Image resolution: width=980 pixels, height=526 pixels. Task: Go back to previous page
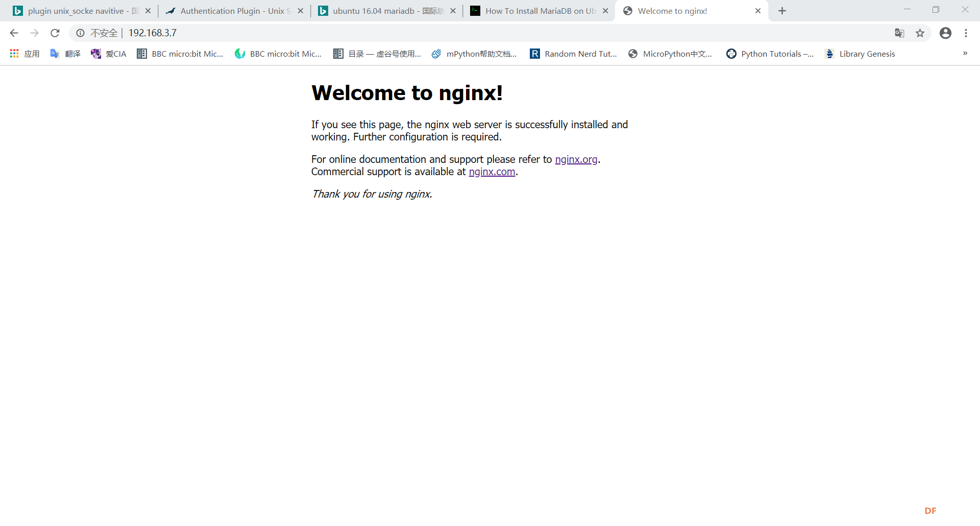point(14,33)
